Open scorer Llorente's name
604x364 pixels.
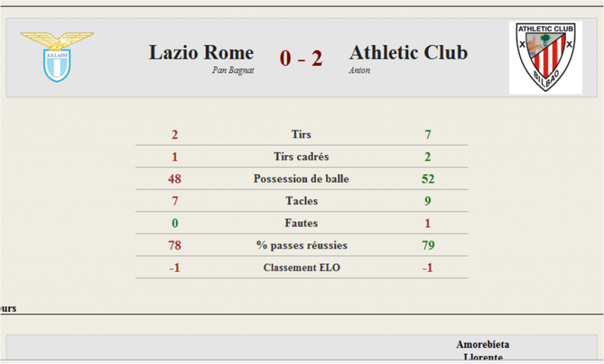[483, 357]
